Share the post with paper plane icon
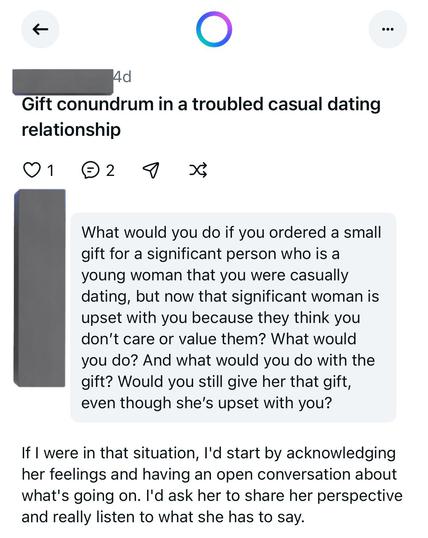 (x=151, y=170)
